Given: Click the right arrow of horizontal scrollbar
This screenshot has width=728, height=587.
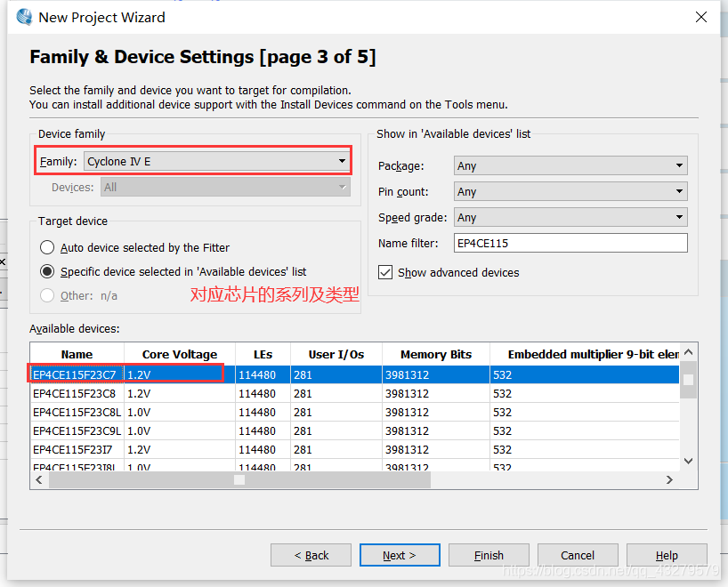Looking at the screenshot, I should point(669,479).
